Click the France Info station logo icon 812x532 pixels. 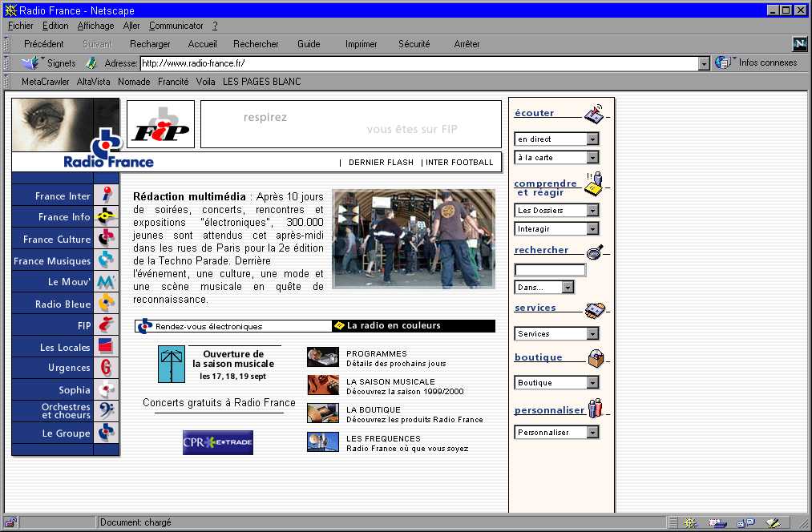(x=106, y=217)
